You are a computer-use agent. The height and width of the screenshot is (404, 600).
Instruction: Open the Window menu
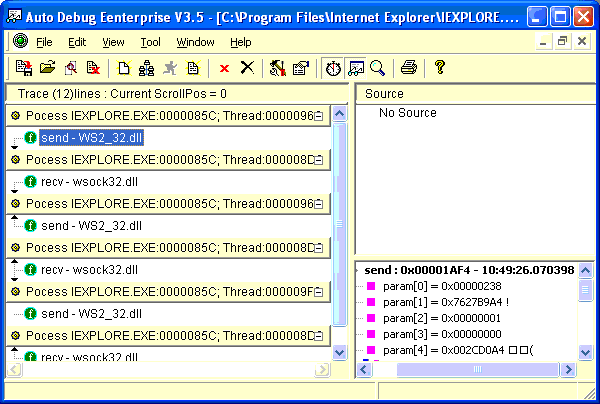pos(195,42)
